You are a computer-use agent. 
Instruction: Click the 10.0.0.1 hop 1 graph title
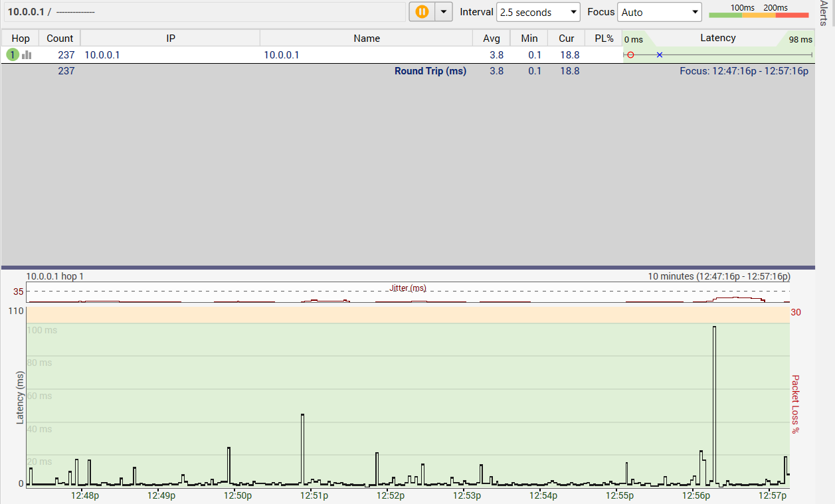(x=55, y=276)
